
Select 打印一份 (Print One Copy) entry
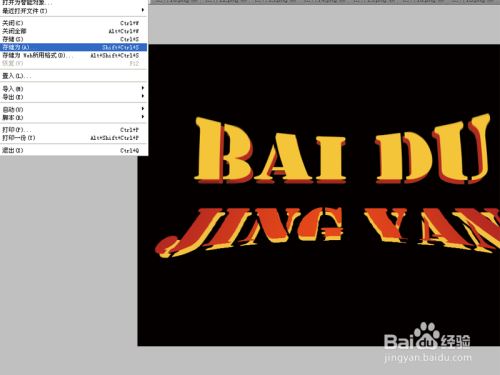click(74, 138)
